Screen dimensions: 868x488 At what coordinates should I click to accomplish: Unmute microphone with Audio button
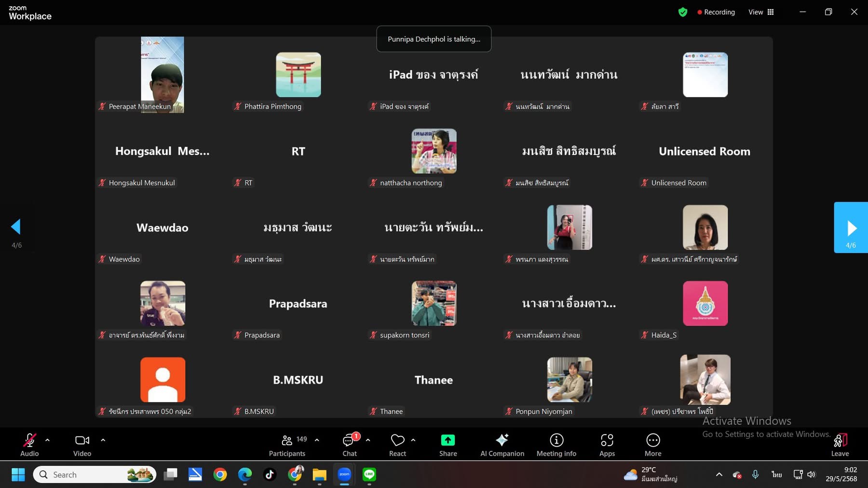(x=29, y=445)
